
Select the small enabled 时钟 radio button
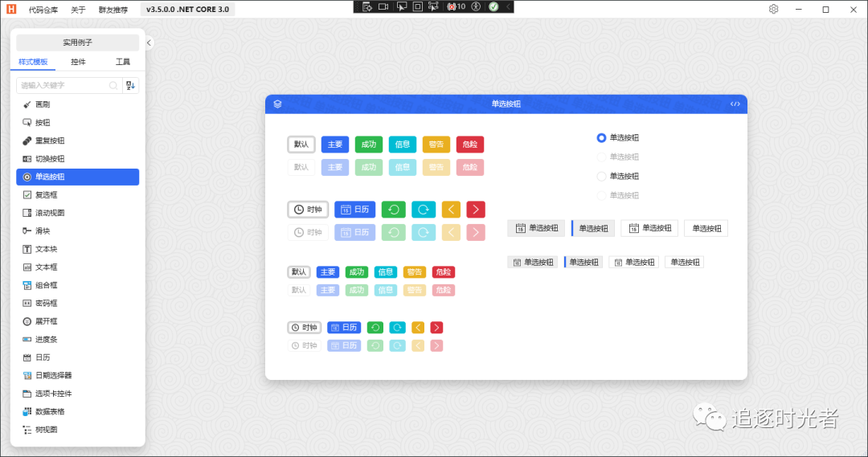click(305, 328)
